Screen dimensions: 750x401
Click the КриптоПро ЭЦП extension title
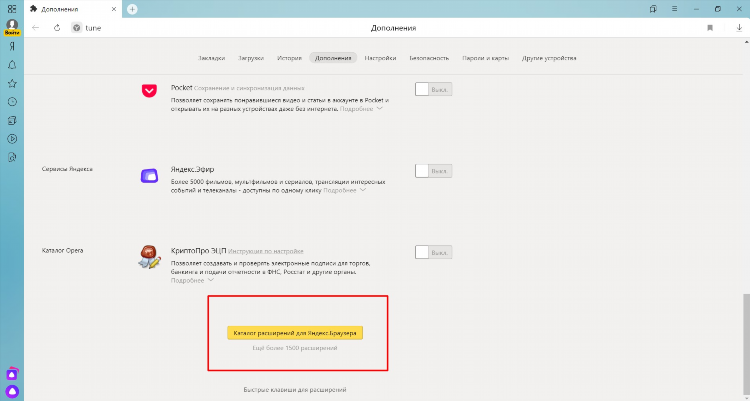pos(199,251)
